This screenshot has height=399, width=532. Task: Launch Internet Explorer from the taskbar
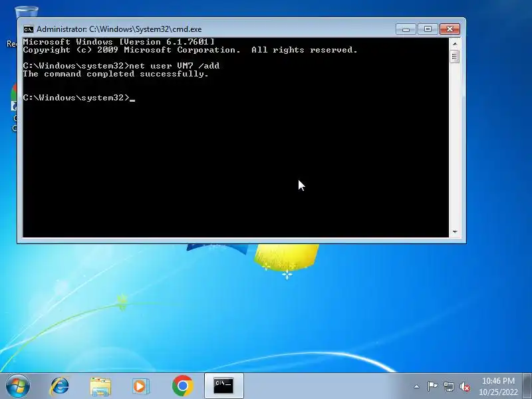[x=59, y=386]
